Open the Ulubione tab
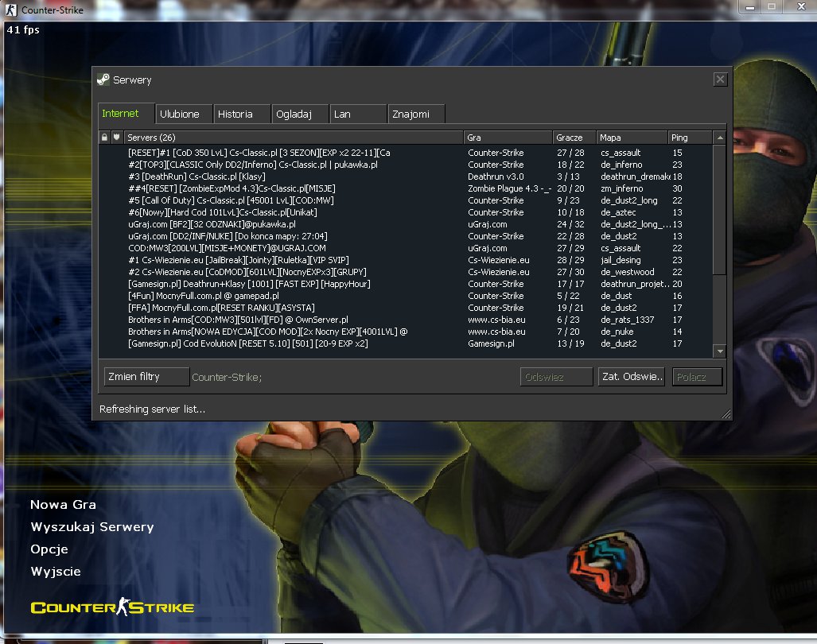The width and height of the screenshot is (817, 644). (184, 114)
